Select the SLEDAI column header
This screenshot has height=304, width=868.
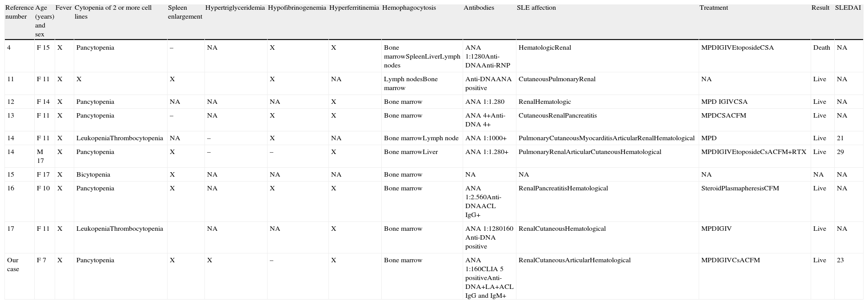point(848,8)
